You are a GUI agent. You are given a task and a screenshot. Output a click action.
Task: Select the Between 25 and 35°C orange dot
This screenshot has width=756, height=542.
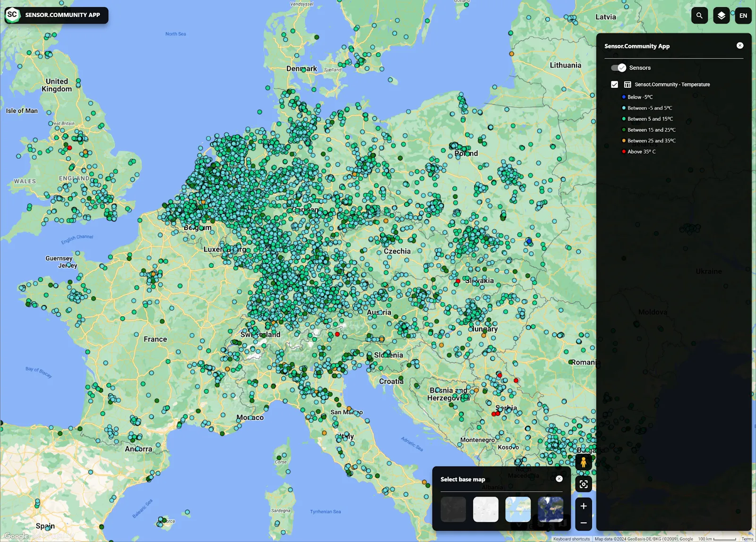point(624,141)
